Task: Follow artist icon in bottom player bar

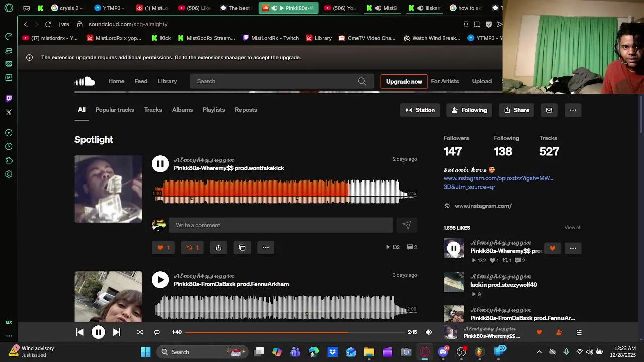Action: (x=559, y=332)
